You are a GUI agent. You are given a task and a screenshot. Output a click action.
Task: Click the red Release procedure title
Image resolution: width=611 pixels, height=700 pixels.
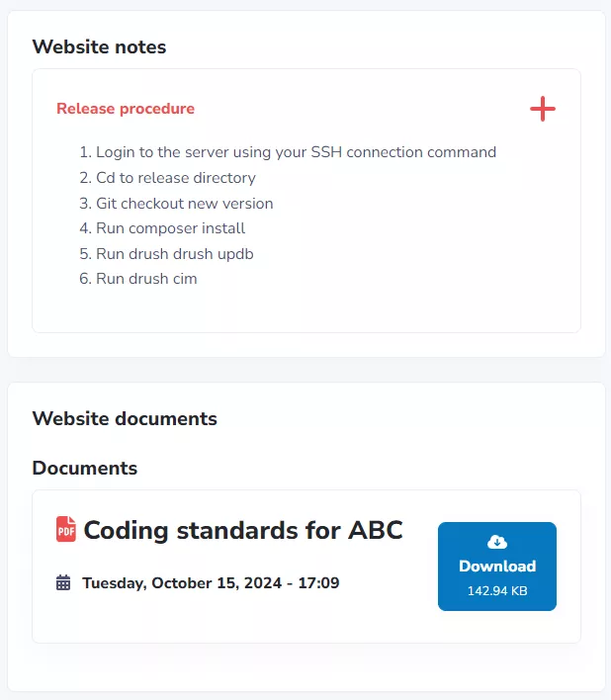pyautogui.click(x=126, y=109)
